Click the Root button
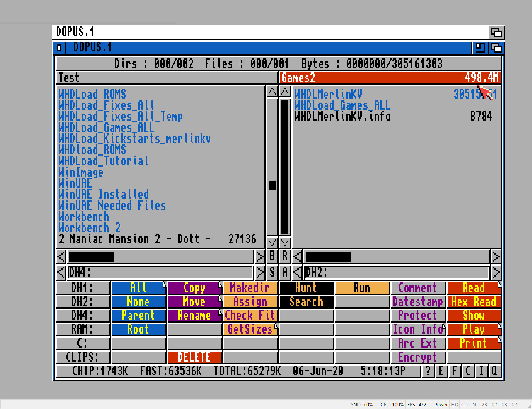 coord(139,329)
